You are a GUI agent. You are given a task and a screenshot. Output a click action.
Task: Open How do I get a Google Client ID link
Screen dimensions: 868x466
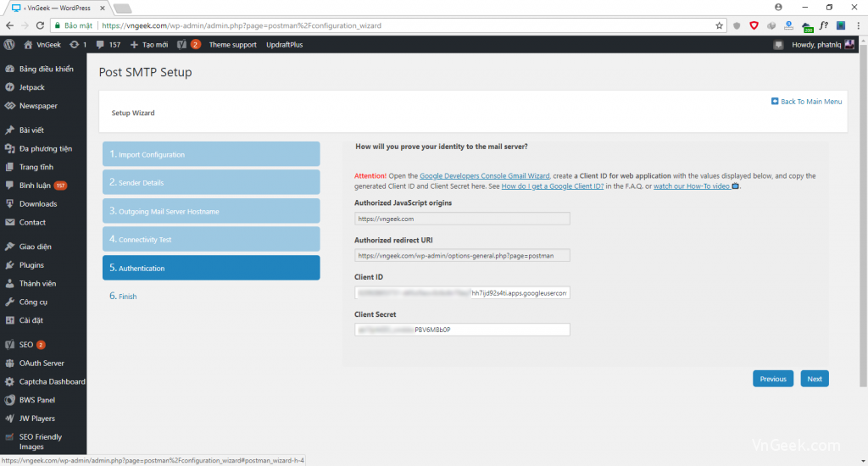[553, 186]
